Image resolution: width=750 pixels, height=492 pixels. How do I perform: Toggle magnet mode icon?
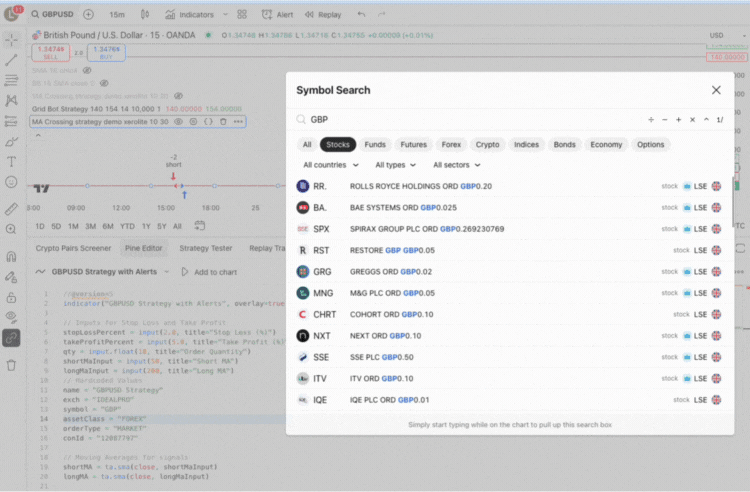click(x=11, y=257)
